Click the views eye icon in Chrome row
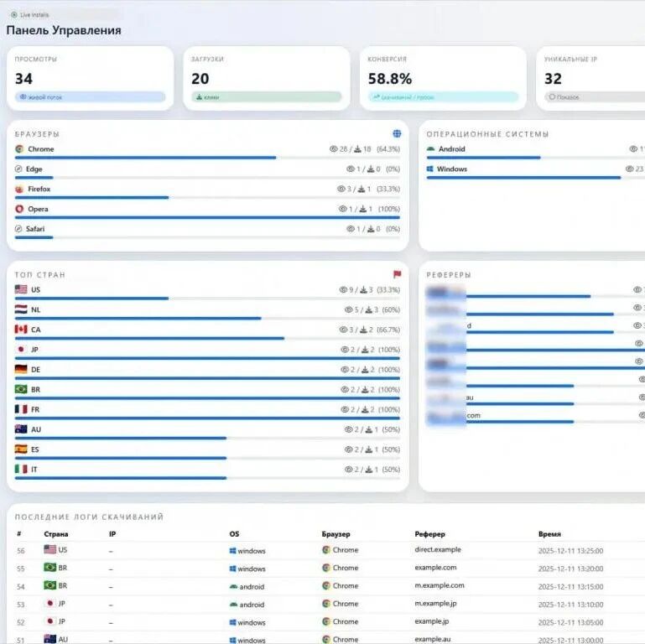Viewport: 645px width, 644px height. point(334,149)
